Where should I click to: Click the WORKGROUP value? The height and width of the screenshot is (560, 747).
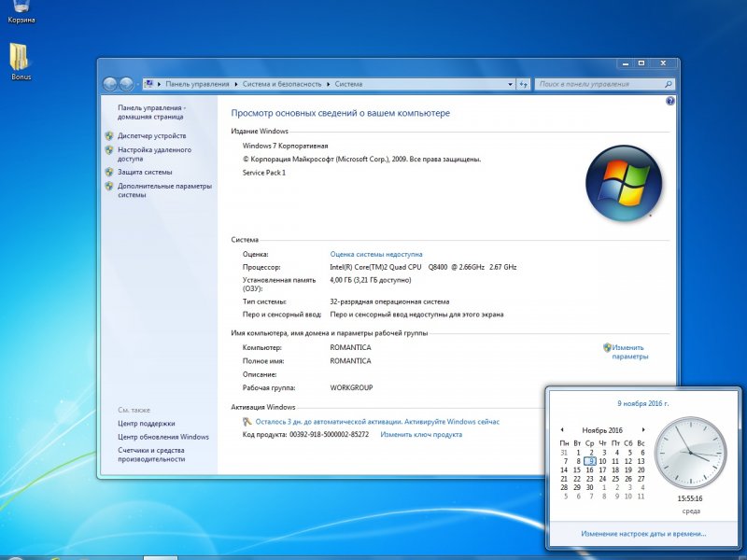pos(351,387)
